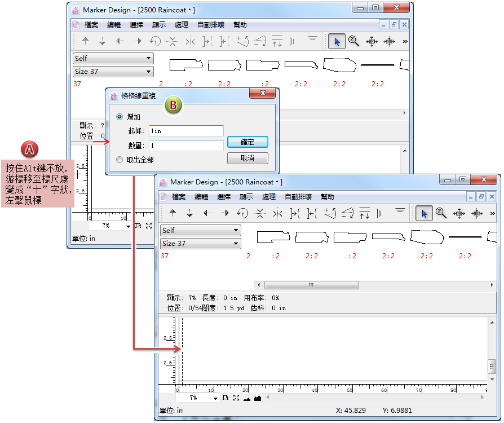
Task: Select the 取出全部 radio button
Action: tap(119, 160)
